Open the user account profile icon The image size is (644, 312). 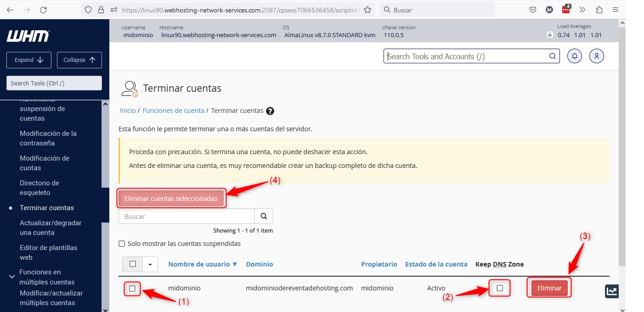[596, 56]
